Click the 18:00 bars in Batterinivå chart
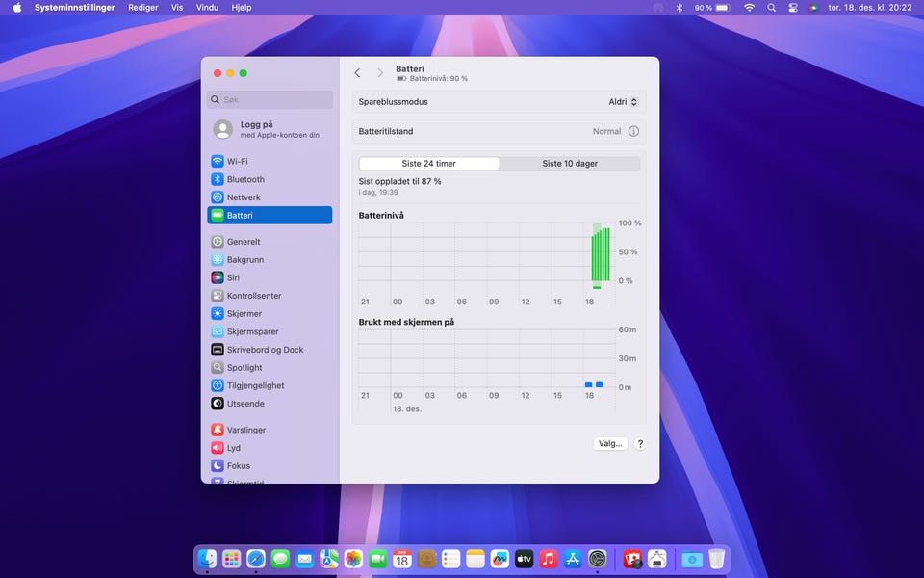This screenshot has height=578, width=924. click(601, 254)
